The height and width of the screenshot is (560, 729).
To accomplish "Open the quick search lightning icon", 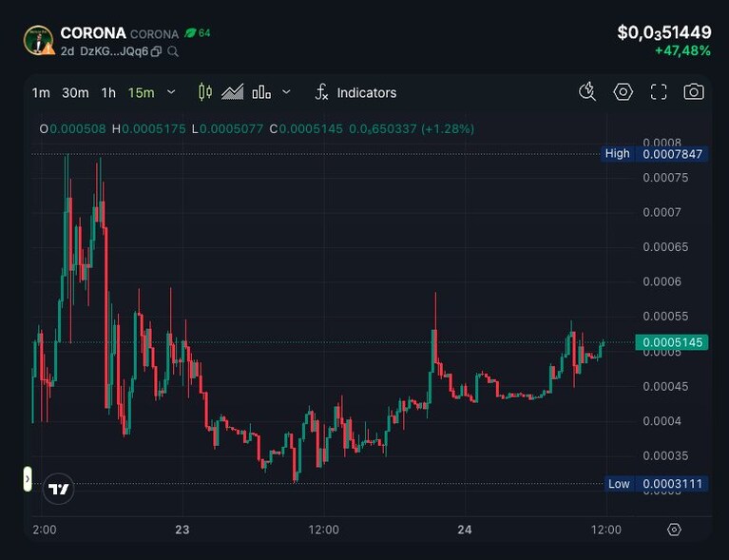I will [x=587, y=91].
